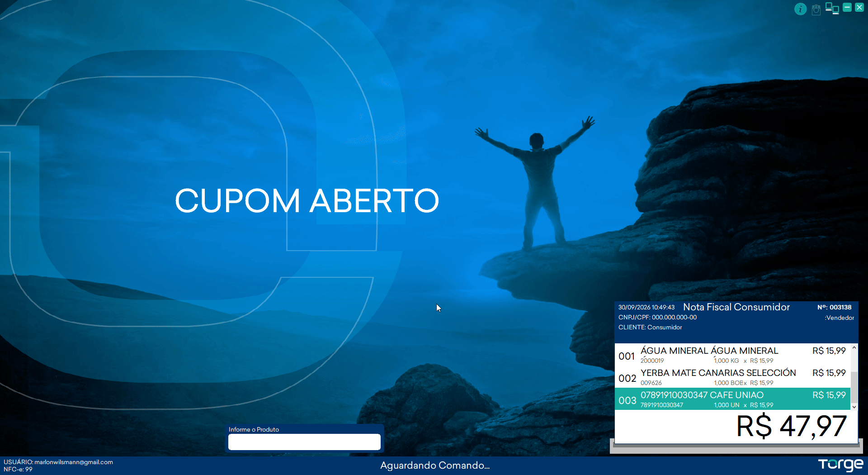The width and height of the screenshot is (868, 475).
Task: Click the Nº: 003138 coupon number
Action: 834,307
